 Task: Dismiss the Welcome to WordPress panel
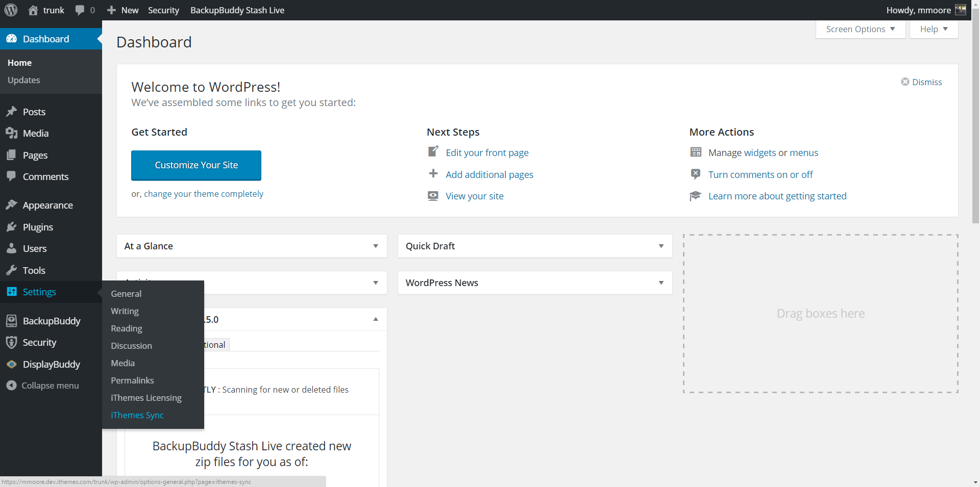click(922, 82)
